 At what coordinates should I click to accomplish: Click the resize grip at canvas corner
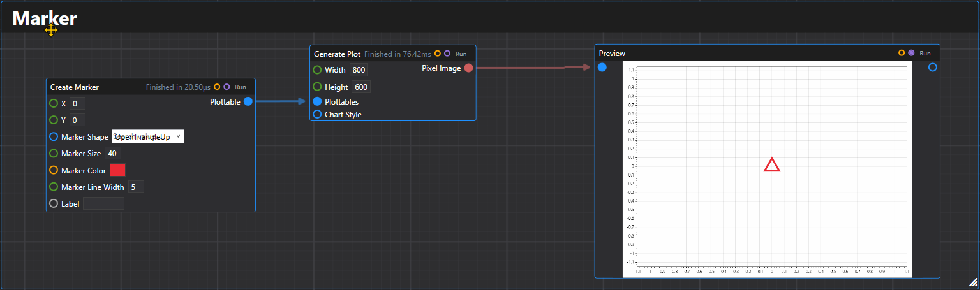tap(973, 282)
